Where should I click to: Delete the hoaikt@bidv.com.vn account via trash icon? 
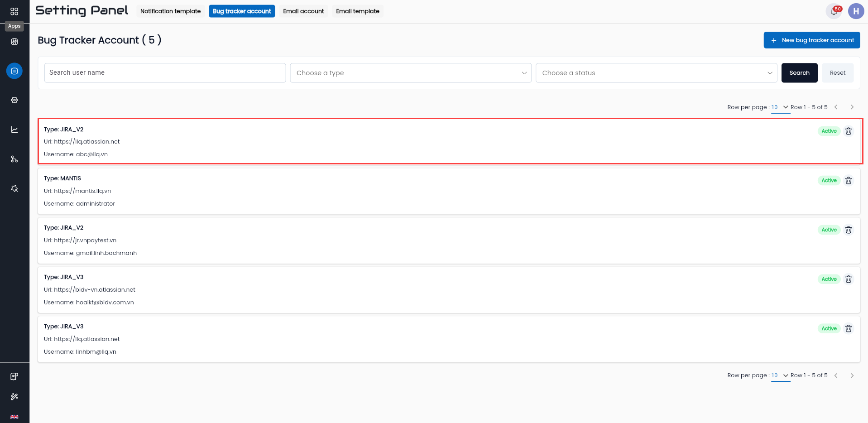849,279
